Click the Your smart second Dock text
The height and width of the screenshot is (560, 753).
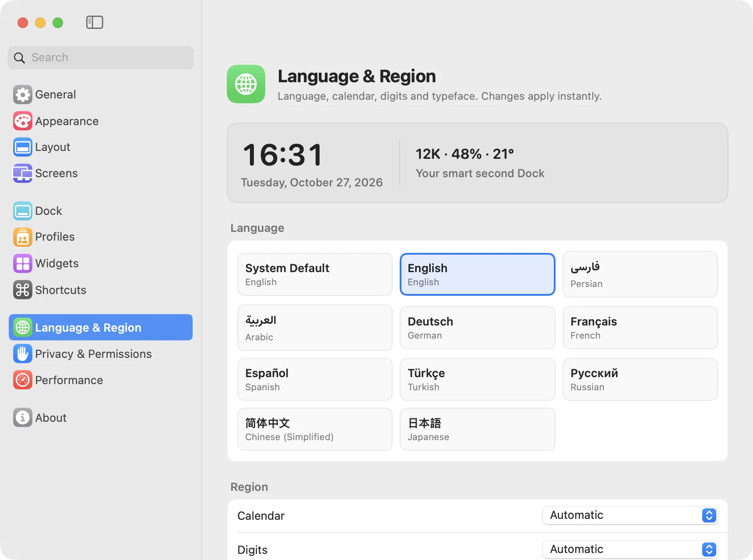point(480,173)
